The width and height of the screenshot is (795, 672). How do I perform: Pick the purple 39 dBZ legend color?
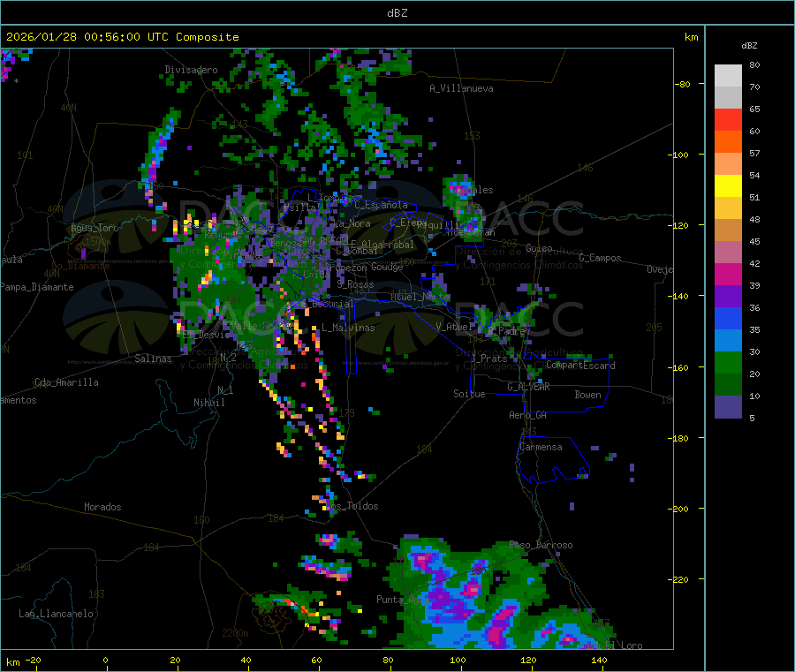728,297
